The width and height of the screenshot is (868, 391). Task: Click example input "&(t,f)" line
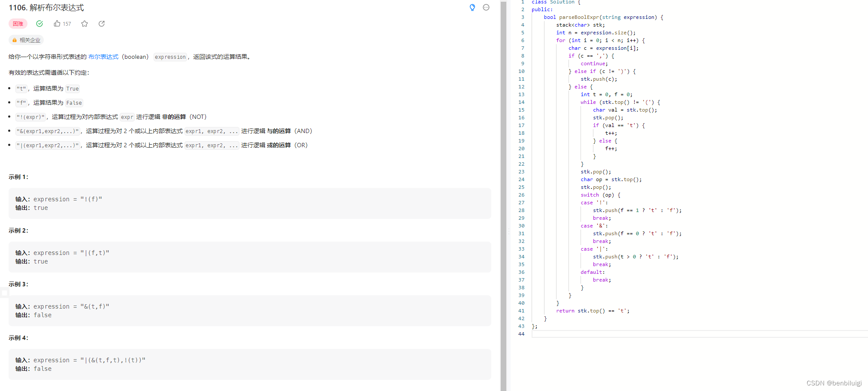pos(62,306)
